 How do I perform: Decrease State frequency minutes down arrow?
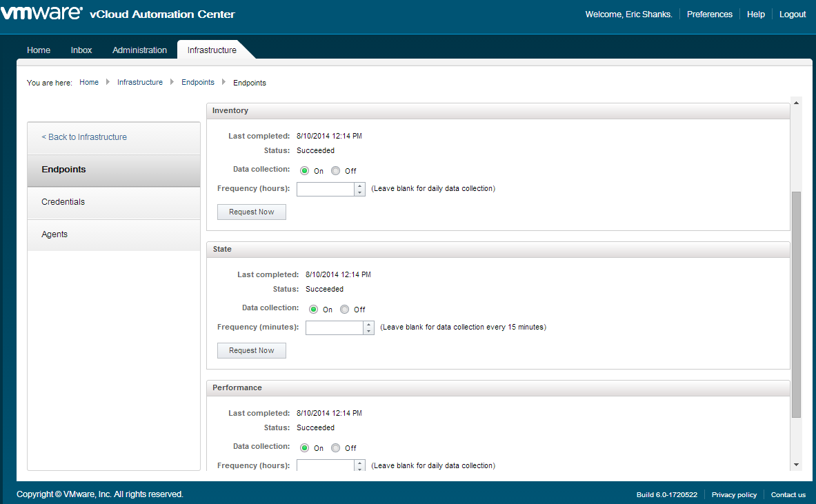(368, 332)
